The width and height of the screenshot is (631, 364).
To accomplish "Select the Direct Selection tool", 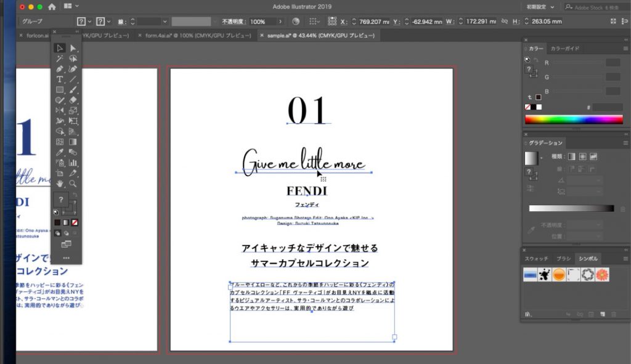I will 73,48.
